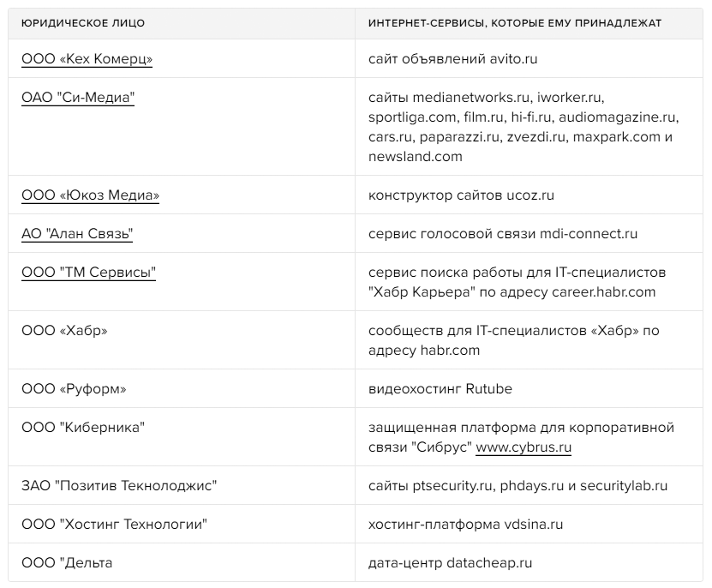
Task: Select the vdsina.ru hosting platform text
Action: coord(465,525)
